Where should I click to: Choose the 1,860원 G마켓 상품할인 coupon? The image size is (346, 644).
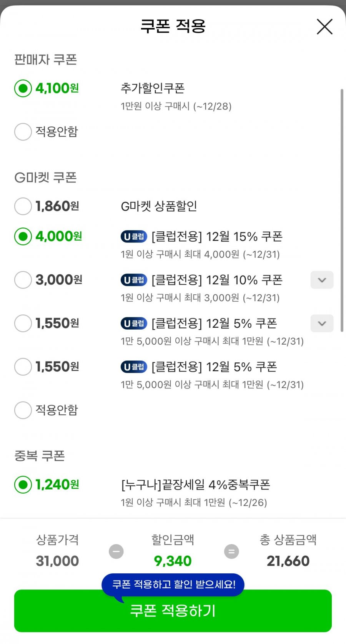23,206
